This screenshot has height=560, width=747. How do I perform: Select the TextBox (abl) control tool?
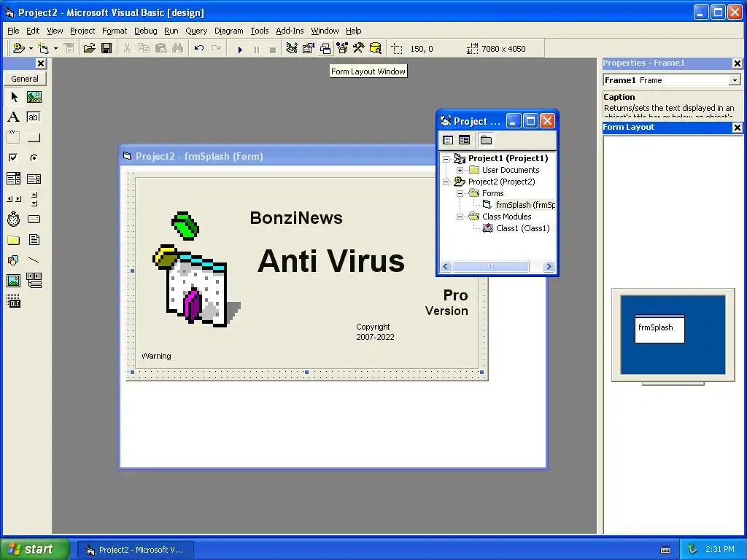point(34,117)
